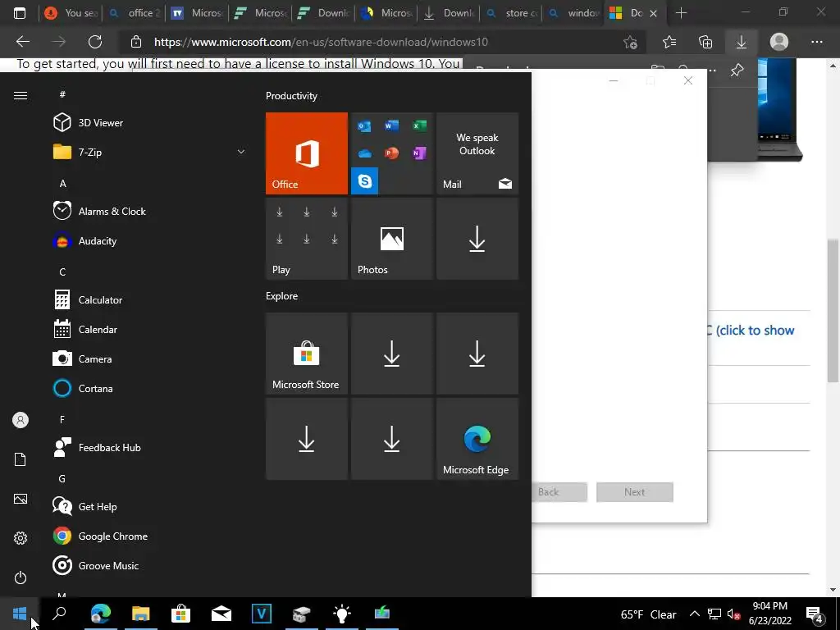The image size is (840, 630).
Task: Click the webpage vertical scrollbar
Action: point(833,311)
